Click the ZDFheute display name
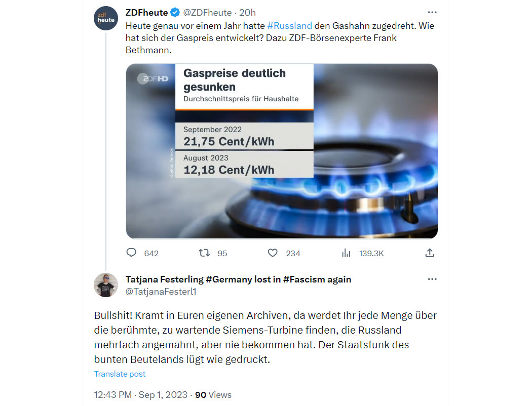 tap(146, 13)
